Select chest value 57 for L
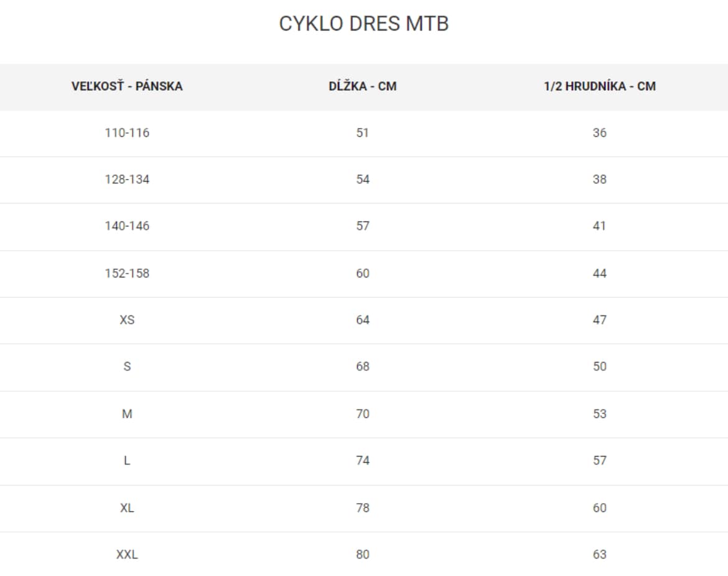Image resolution: width=728 pixels, height=576 pixels. (599, 461)
